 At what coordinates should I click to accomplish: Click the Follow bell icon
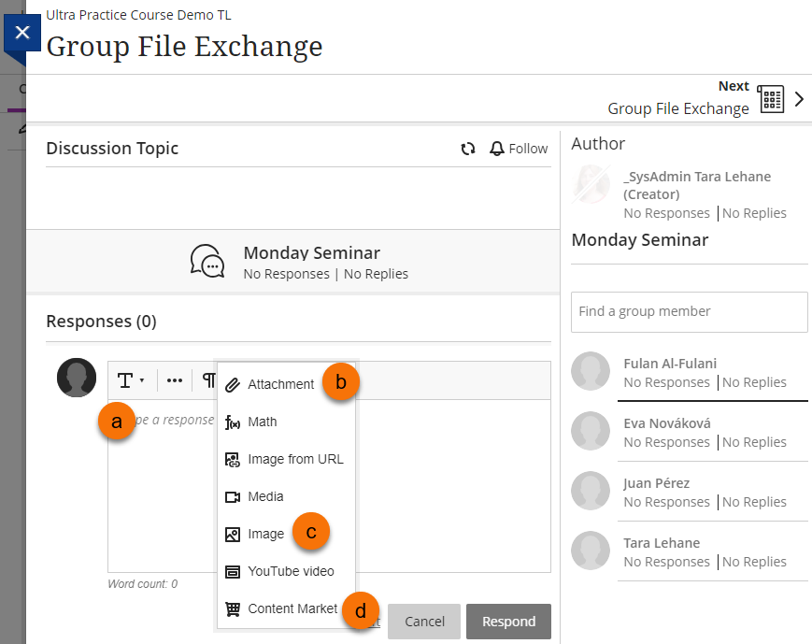click(x=496, y=149)
